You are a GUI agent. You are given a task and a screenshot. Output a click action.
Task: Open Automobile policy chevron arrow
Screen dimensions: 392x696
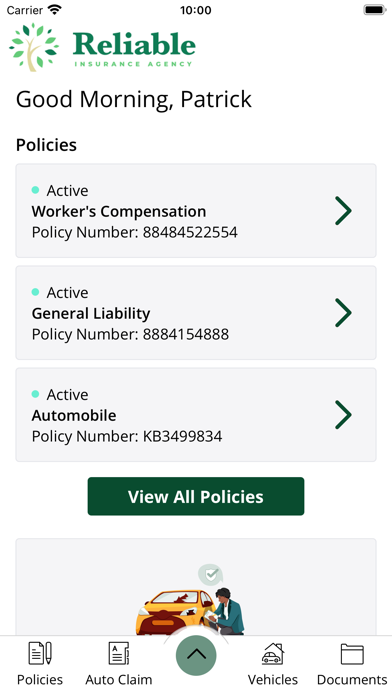[343, 415]
